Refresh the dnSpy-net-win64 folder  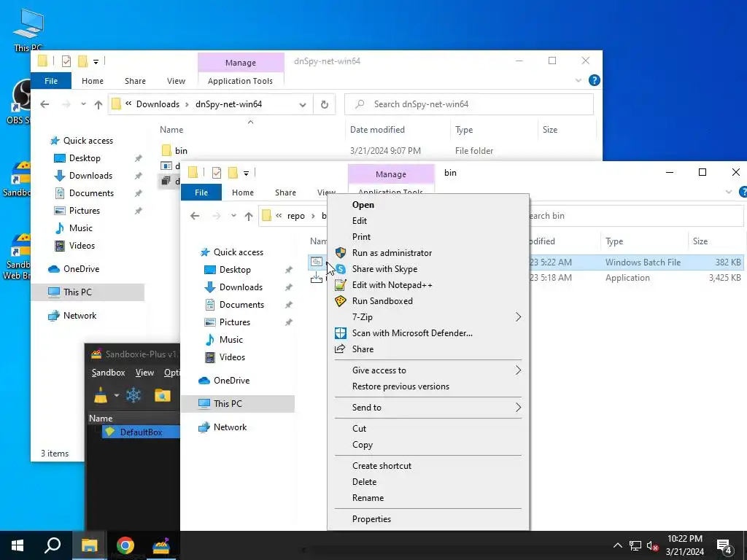[325, 104]
